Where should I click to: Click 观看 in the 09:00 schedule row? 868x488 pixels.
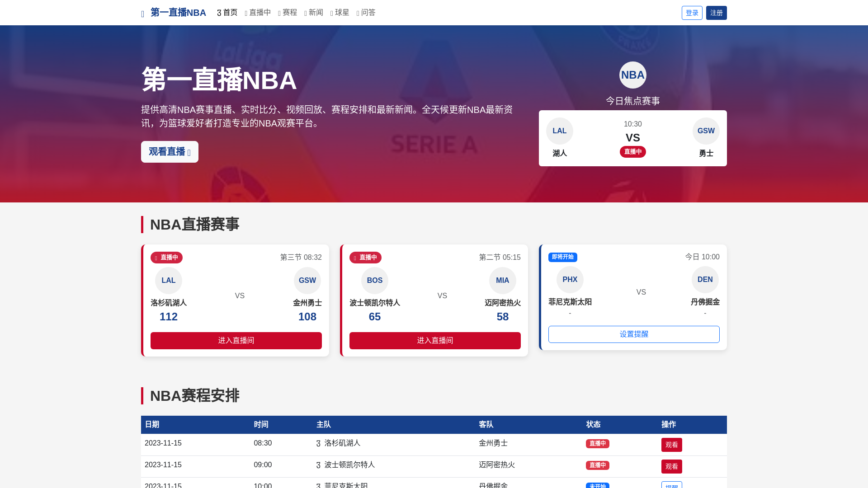tap(672, 467)
